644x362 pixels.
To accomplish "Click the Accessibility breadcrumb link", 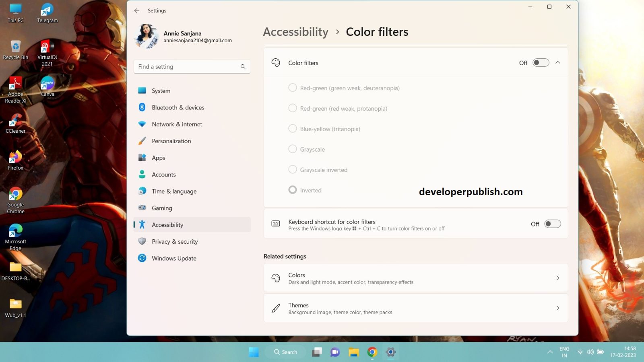I will coord(295,32).
